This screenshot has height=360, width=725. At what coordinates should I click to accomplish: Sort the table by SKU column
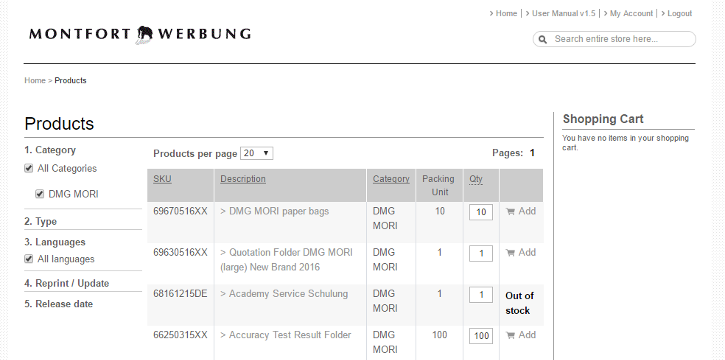pos(162,179)
